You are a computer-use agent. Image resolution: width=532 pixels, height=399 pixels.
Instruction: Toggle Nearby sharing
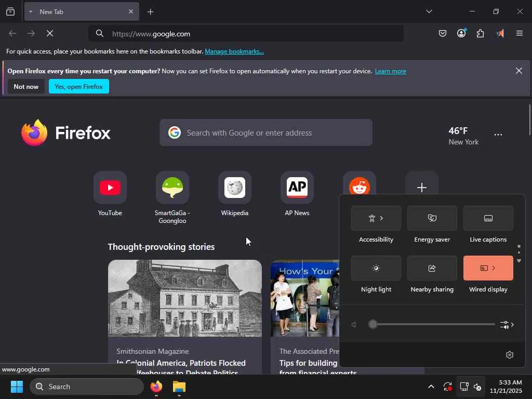click(432, 268)
